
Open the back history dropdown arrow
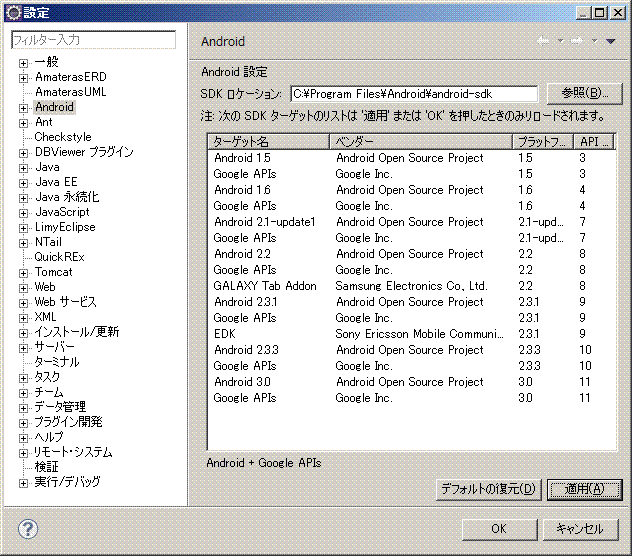point(560,41)
